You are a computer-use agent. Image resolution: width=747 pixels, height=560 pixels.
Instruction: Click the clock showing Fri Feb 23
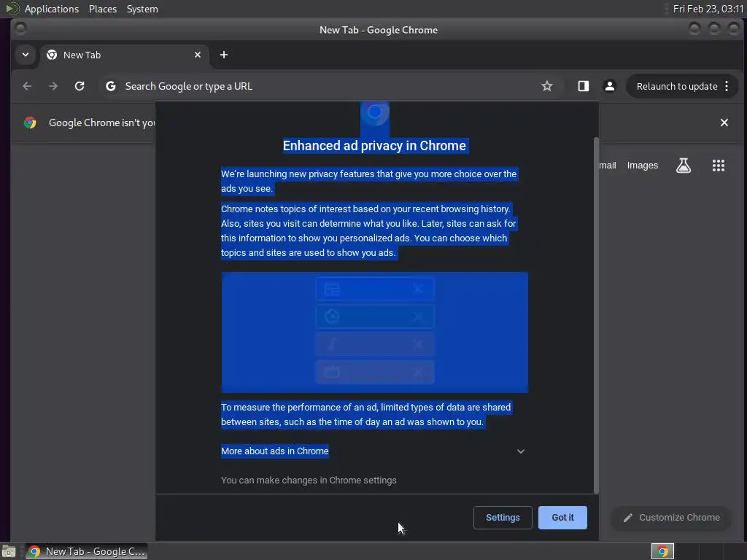708,9
